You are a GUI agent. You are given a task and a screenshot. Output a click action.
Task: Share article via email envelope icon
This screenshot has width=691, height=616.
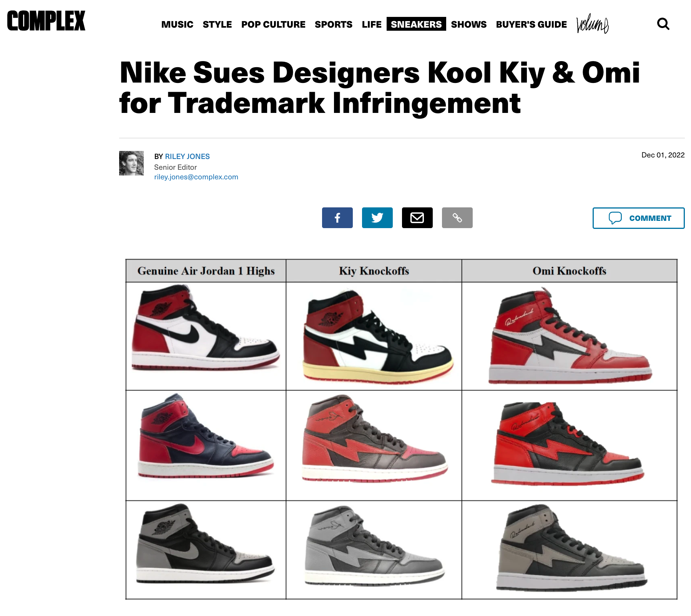point(417,218)
